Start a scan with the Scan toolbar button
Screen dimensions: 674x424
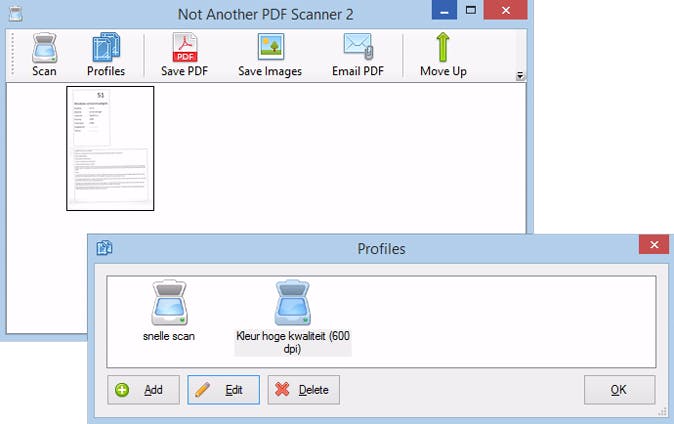click(44, 55)
